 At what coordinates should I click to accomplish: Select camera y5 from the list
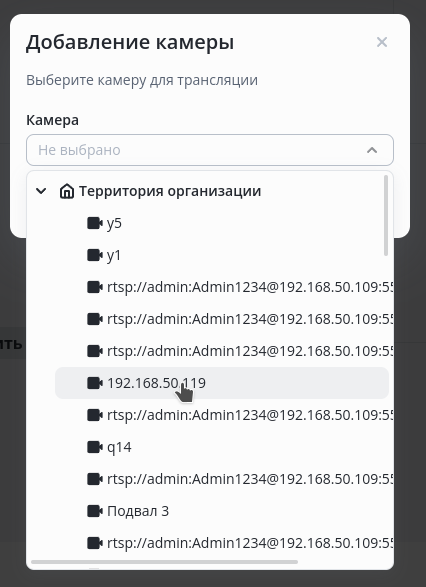[x=222, y=223]
